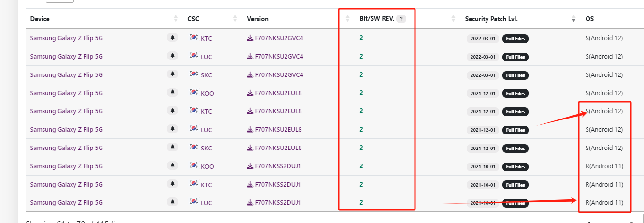Click the LUC CSC link beside F707NKSU2GVC4
This screenshot has width=644, height=223.
click(206, 57)
